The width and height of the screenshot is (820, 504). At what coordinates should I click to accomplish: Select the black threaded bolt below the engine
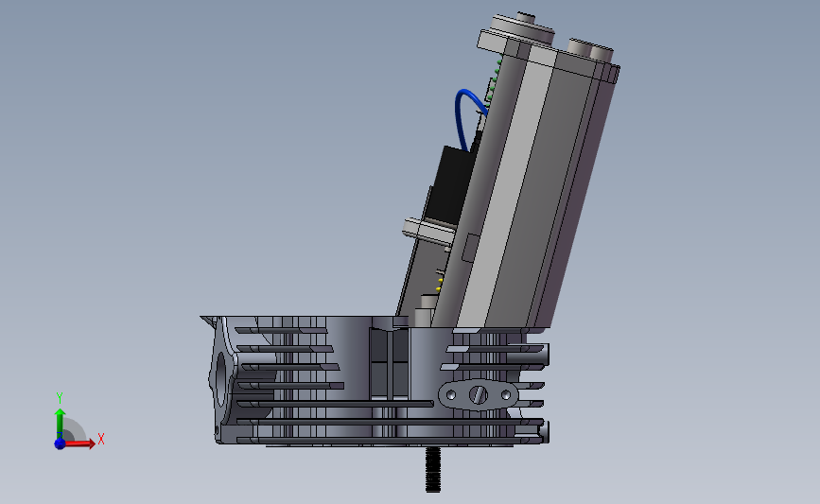point(432,469)
